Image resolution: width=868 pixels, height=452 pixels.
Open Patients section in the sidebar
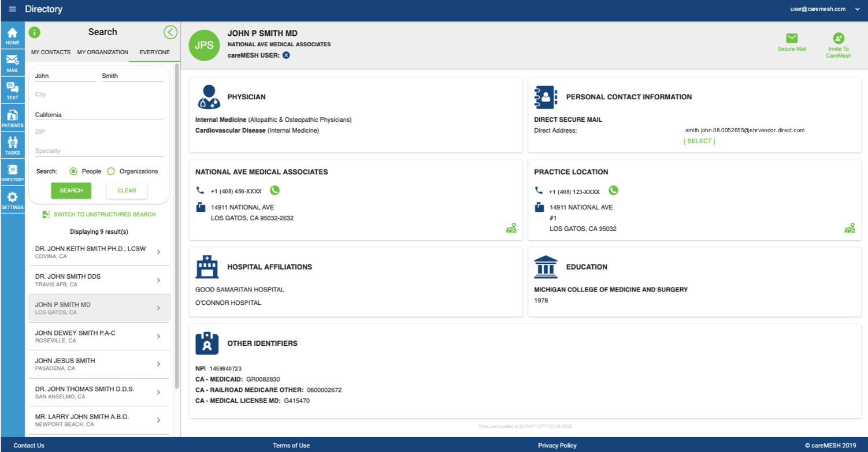[12, 118]
